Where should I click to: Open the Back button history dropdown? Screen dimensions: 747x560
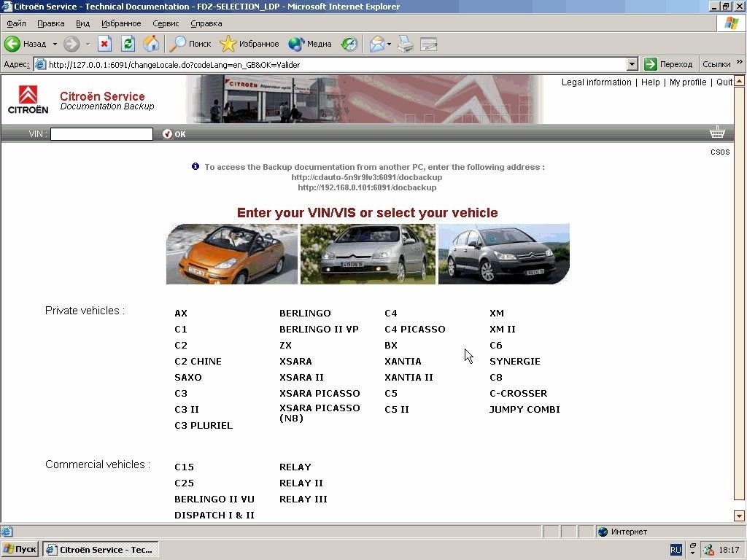pos(55,44)
